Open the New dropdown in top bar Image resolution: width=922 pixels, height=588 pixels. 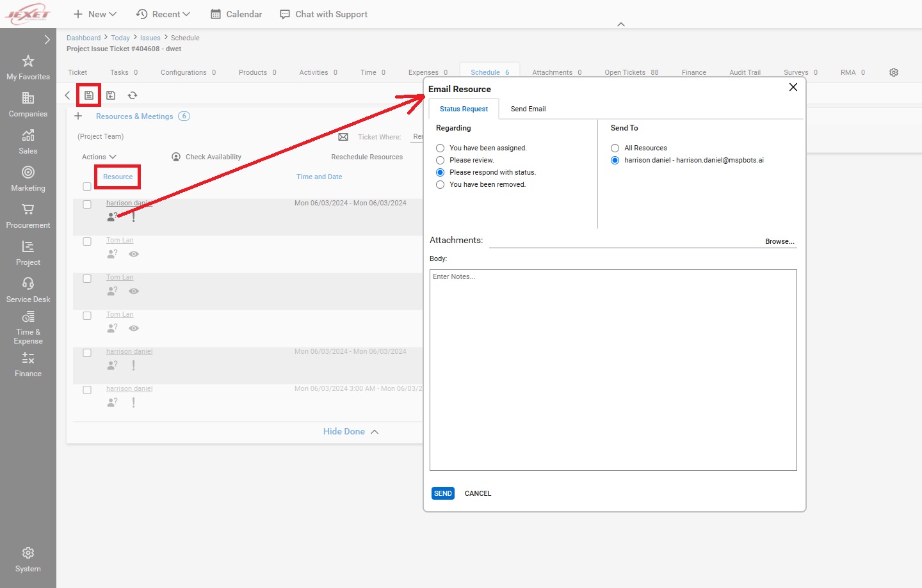tap(95, 14)
